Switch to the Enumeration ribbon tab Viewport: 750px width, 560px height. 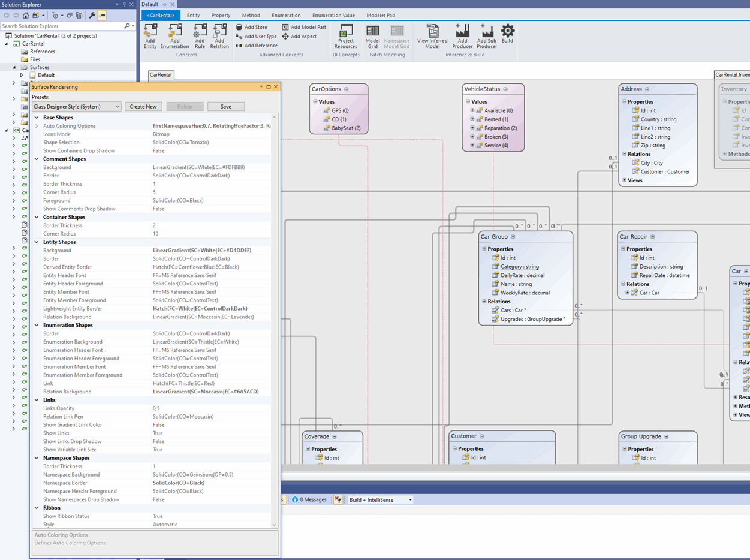286,16
